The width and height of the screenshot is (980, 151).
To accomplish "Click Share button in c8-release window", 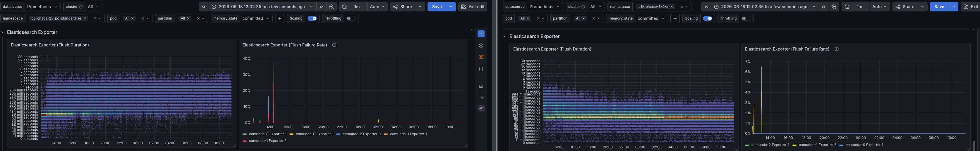I will [905, 7].
